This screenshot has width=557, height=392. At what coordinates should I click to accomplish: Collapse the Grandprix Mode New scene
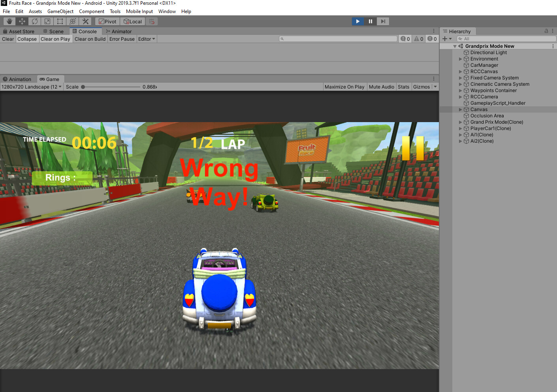[x=455, y=46]
